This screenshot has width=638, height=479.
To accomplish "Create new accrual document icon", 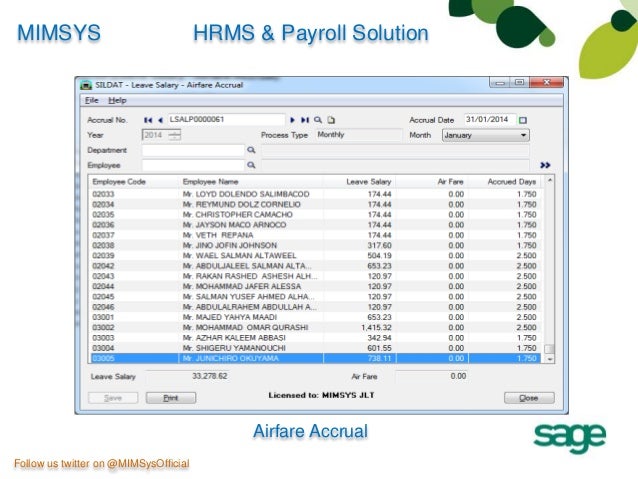I will 331,120.
